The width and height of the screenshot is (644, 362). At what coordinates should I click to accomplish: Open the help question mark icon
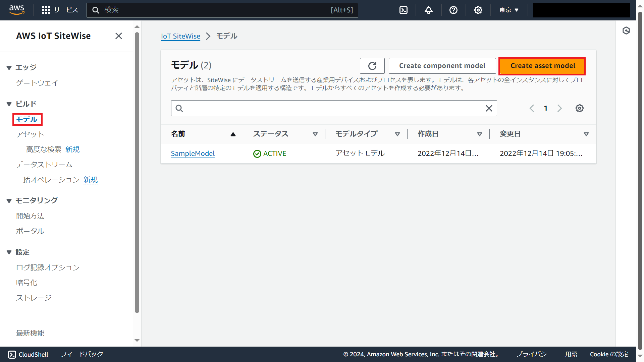point(453,10)
